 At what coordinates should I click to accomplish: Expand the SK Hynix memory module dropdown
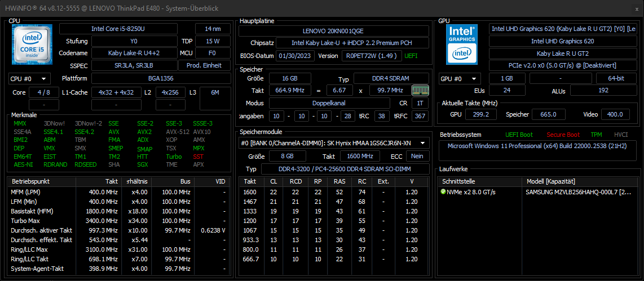click(333, 143)
